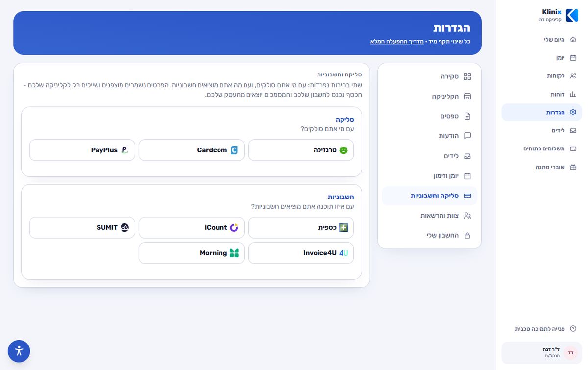Choose Morning for invoicing
This screenshot has height=370, width=588.
point(192,253)
